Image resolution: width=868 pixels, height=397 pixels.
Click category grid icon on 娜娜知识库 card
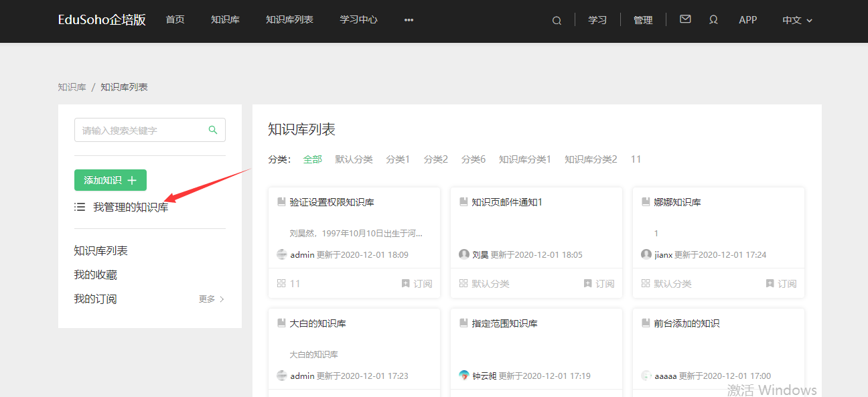click(x=646, y=283)
